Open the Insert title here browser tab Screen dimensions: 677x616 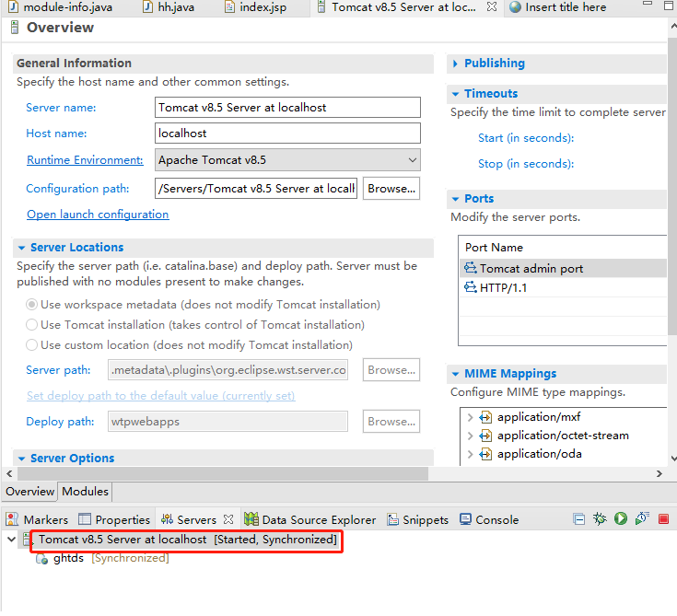point(557,7)
